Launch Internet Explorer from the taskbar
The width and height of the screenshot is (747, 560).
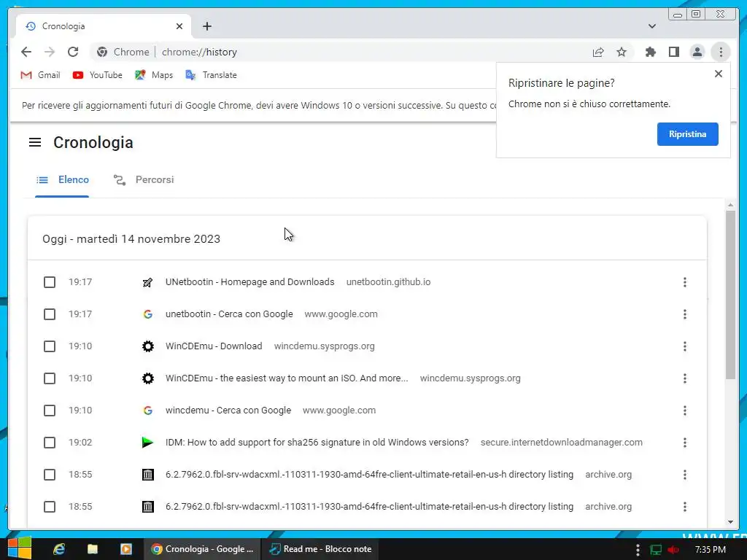[59, 549]
